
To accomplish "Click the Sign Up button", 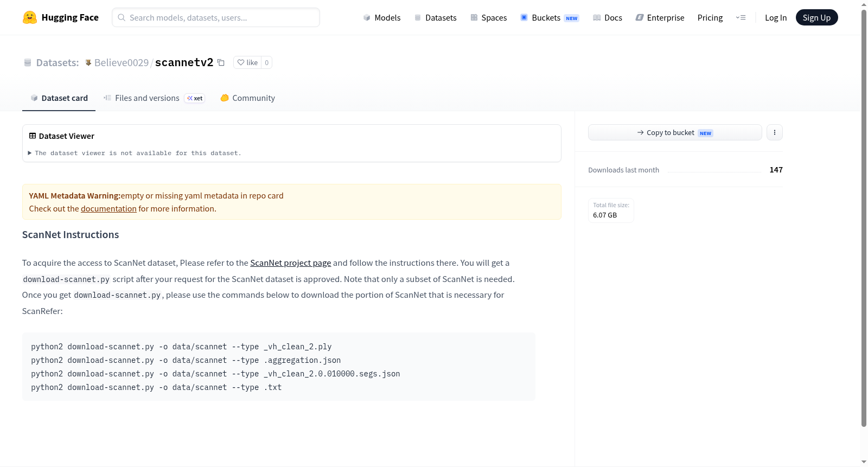I will pyautogui.click(x=816, y=17).
